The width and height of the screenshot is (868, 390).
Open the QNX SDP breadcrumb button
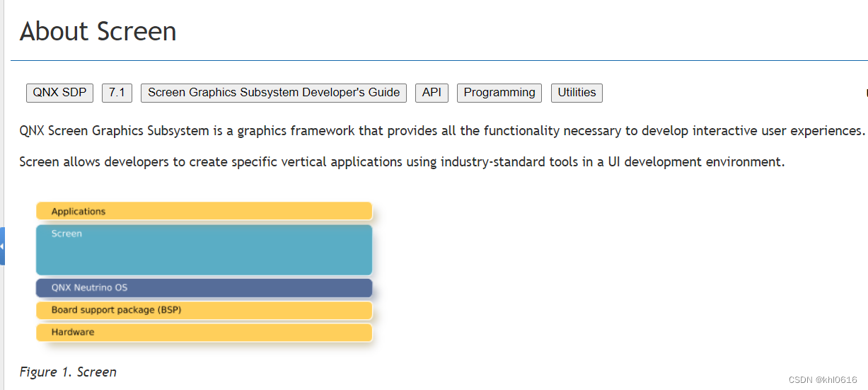(x=59, y=93)
